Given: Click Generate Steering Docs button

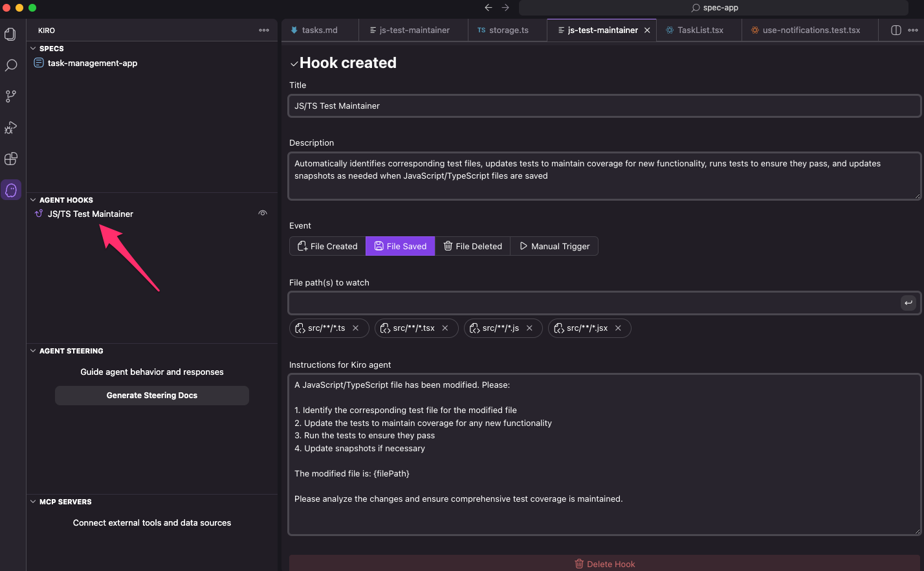Looking at the screenshot, I should click(x=152, y=396).
